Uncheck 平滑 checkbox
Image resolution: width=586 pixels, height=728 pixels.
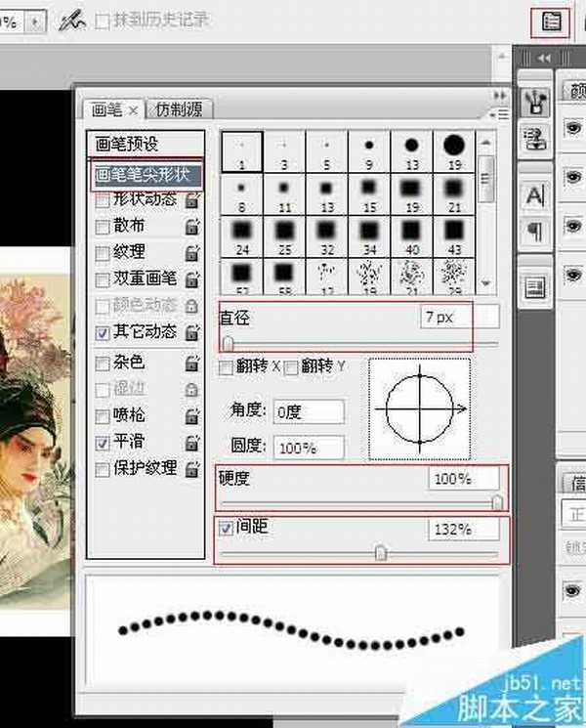102,444
